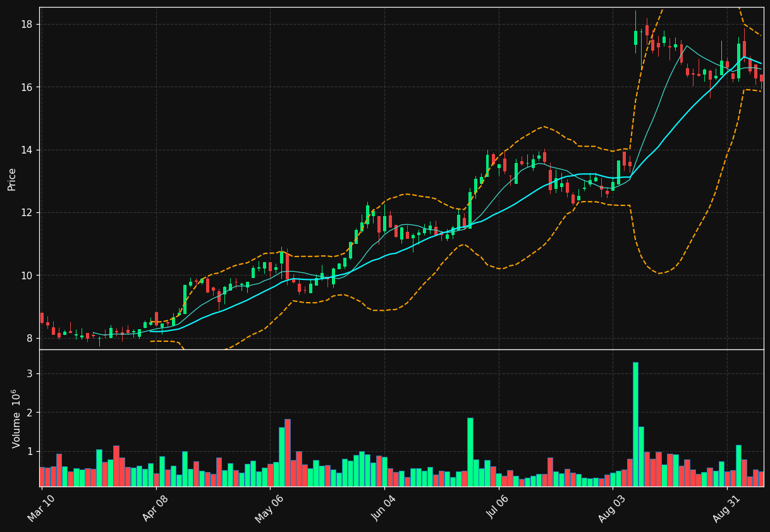Select the tallest green volume bar above 3
This screenshot has width=770, height=532.
click(635, 424)
